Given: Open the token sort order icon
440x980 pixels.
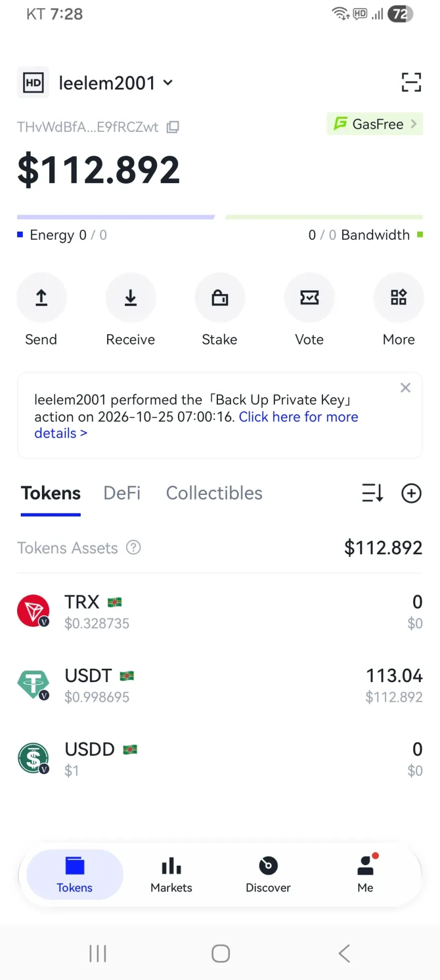Looking at the screenshot, I should [372, 493].
